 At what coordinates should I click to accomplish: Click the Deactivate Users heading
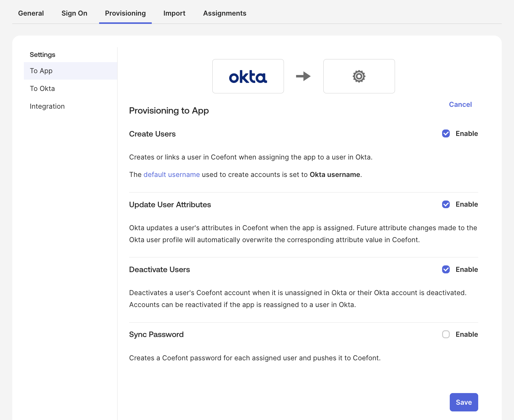(x=159, y=269)
